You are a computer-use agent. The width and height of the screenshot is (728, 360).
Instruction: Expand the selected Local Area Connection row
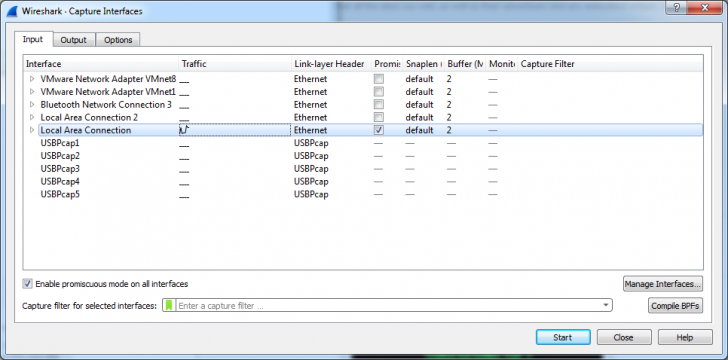click(32, 130)
